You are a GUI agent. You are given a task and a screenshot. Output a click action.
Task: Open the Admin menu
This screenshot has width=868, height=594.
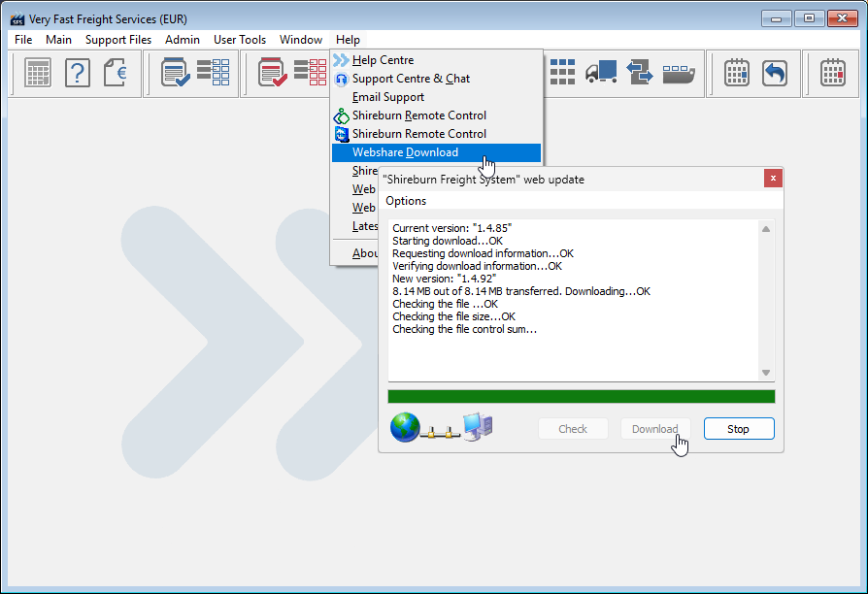(183, 40)
